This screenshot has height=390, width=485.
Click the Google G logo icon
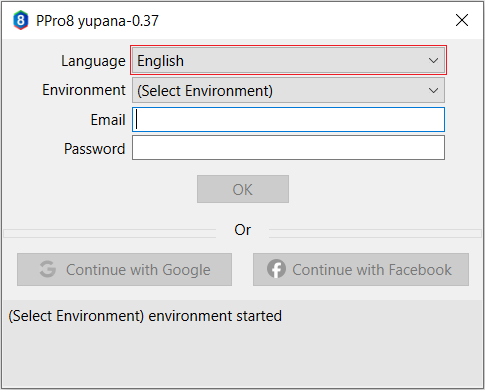click(x=48, y=269)
